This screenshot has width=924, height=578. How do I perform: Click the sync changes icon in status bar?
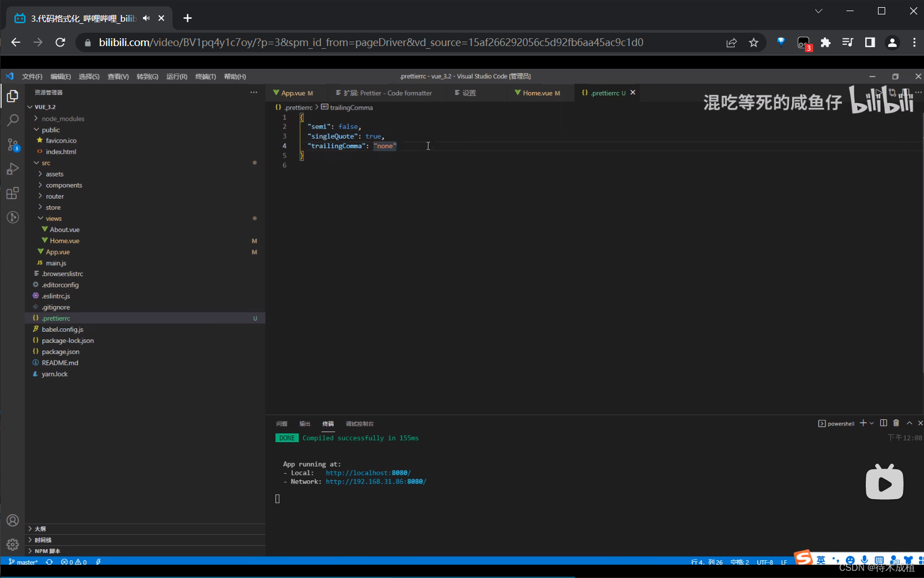[x=49, y=562]
